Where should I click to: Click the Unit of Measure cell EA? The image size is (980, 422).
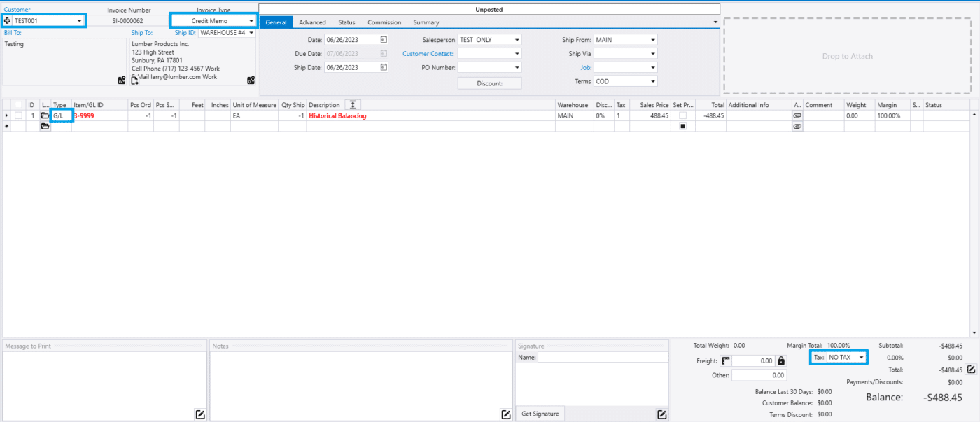pos(254,115)
